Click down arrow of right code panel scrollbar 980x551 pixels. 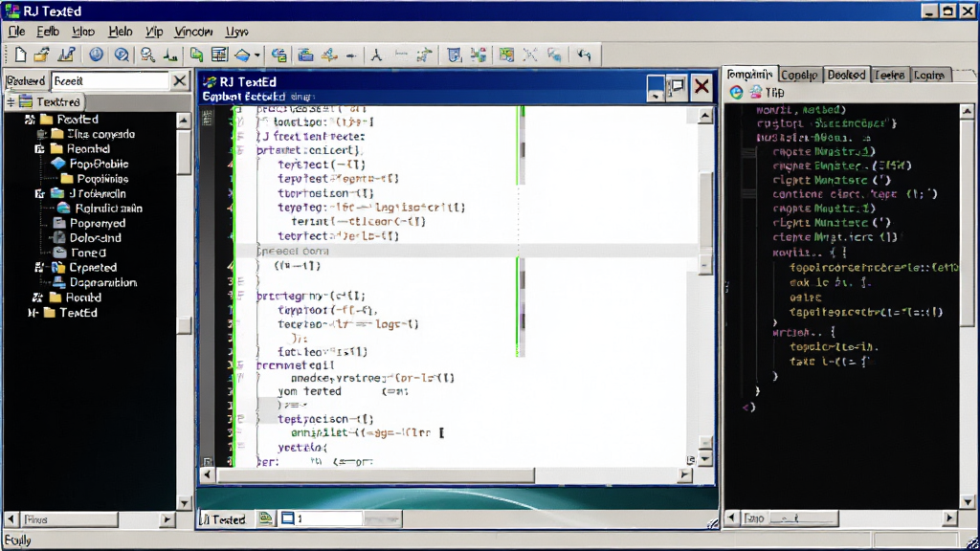click(x=968, y=501)
